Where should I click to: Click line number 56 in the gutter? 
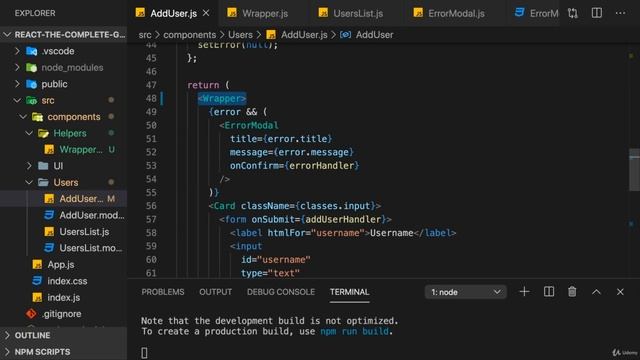[151, 206]
